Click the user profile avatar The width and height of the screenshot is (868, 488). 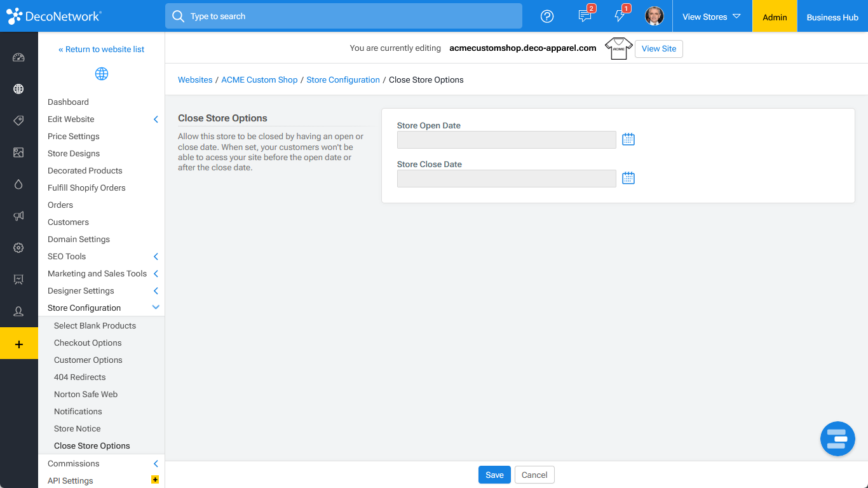(654, 17)
